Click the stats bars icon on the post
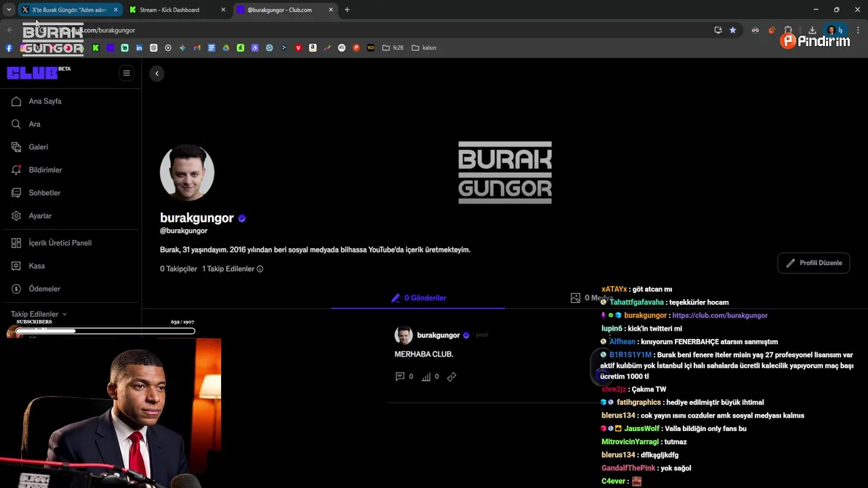Screen dimensions: 868x488 [x=426, y=377]
